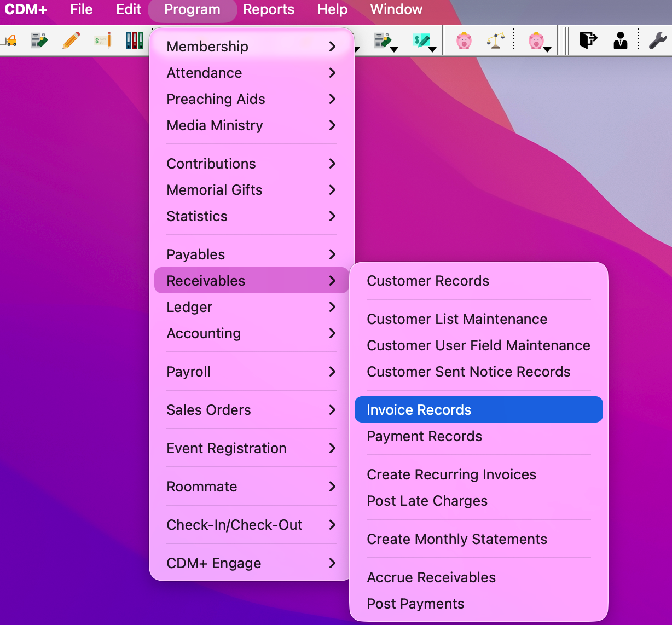Image resolution: width=672 pixels, height=625 pixels.
Task: Expand the Contributions submenu chevron
Action: 332,164
